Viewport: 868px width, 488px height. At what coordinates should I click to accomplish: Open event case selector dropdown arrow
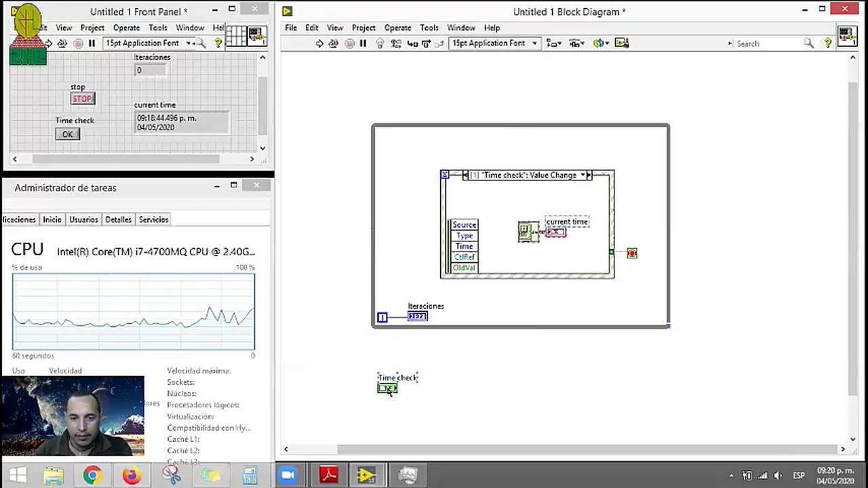[x=582, y=175]
